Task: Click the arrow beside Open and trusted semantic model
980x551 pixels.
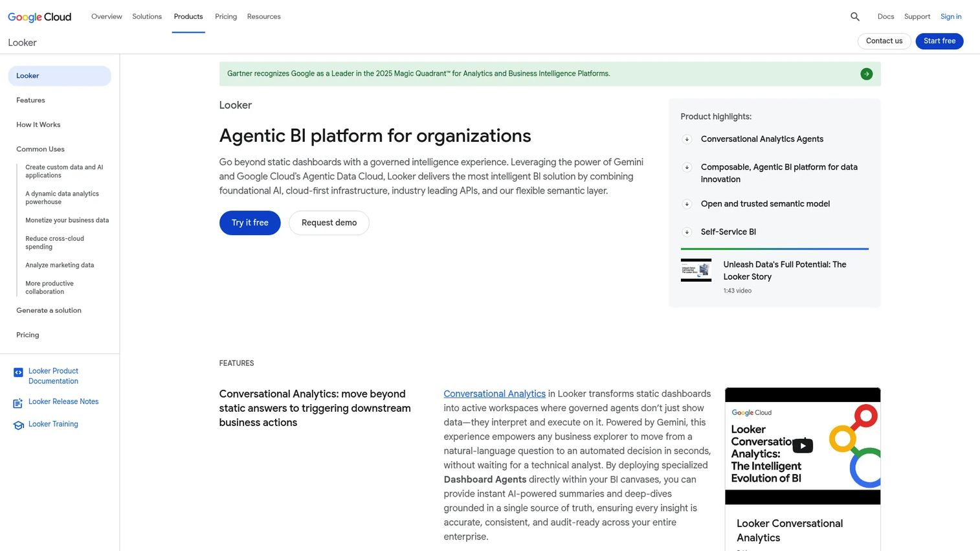Action: 687,204
